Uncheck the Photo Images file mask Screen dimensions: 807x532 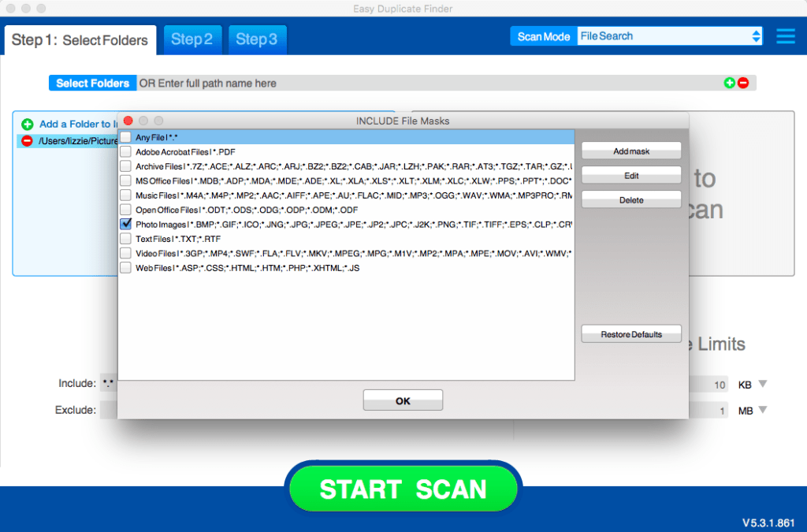point(125,223)
